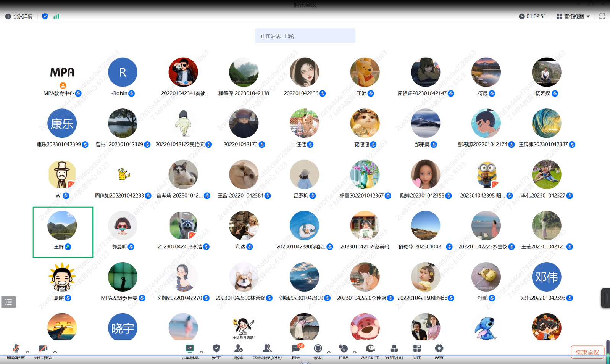
Task: Select 王辉's highlighted speaker tile
Action: 63,232
